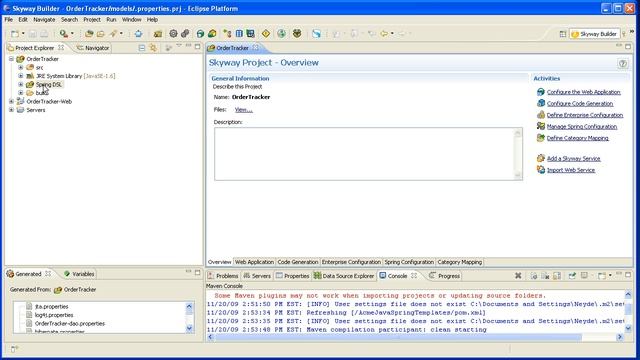Open Configure the Web Application link
Image resolution: width=640 pixels, height=360 pixels.
[x=583, y=92]
